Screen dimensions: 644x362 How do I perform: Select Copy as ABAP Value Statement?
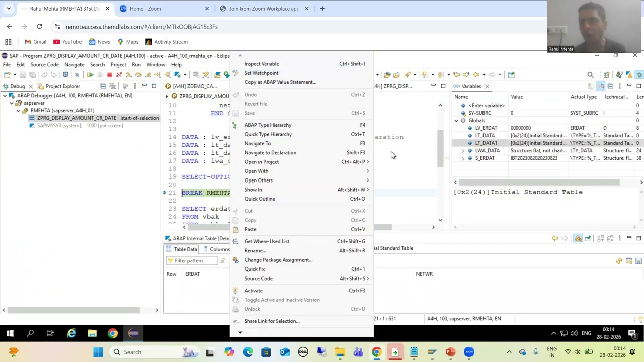click(301, 82)
